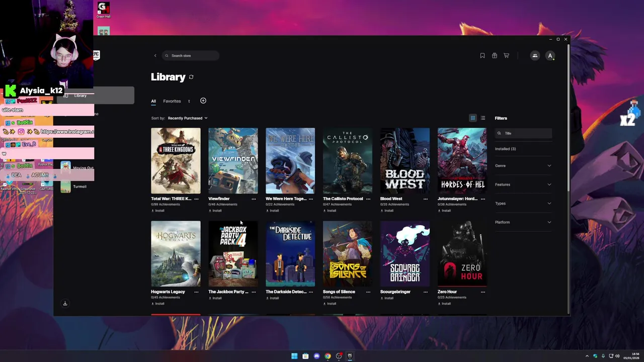The height and width of the screenshot is (362, 644).
Task: Select the Favorites tab
Action: pyautogui.click(x=172, y=101)
